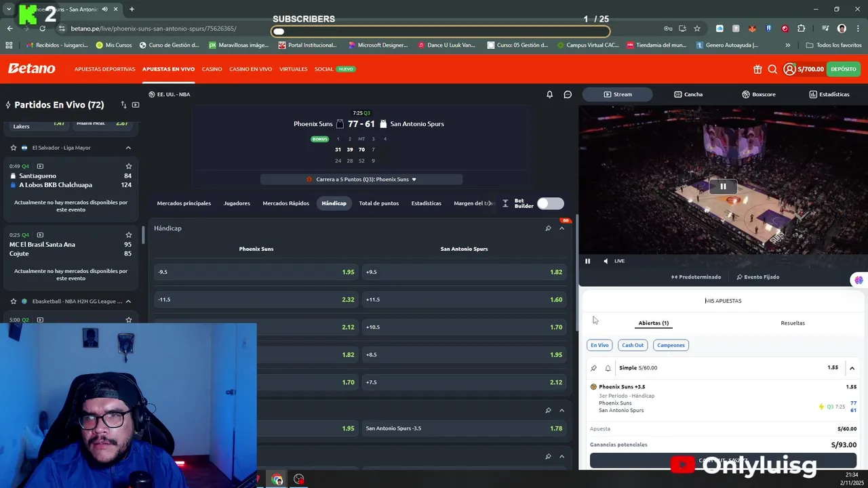This screenshot has height=488, width=868.
Task: Filter bets by Campeones chip
Action: click(671, 345)
